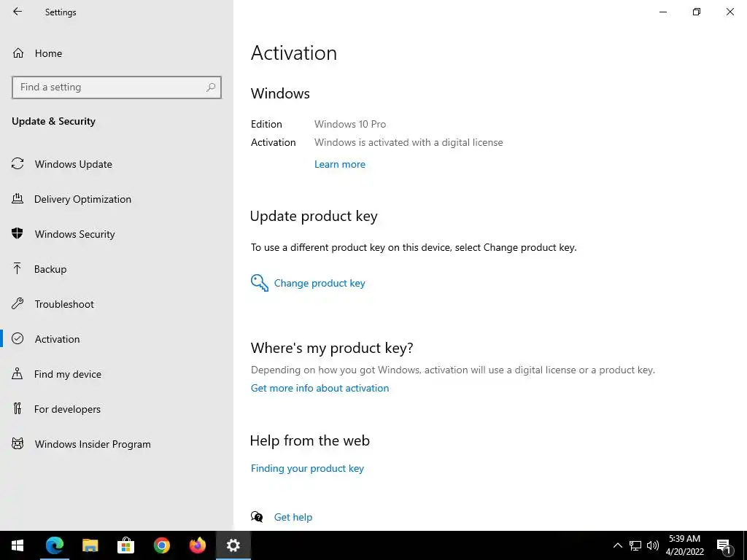Click the magnifier icon in the search box
The image size is (747, 560).
tap(211, 87)
